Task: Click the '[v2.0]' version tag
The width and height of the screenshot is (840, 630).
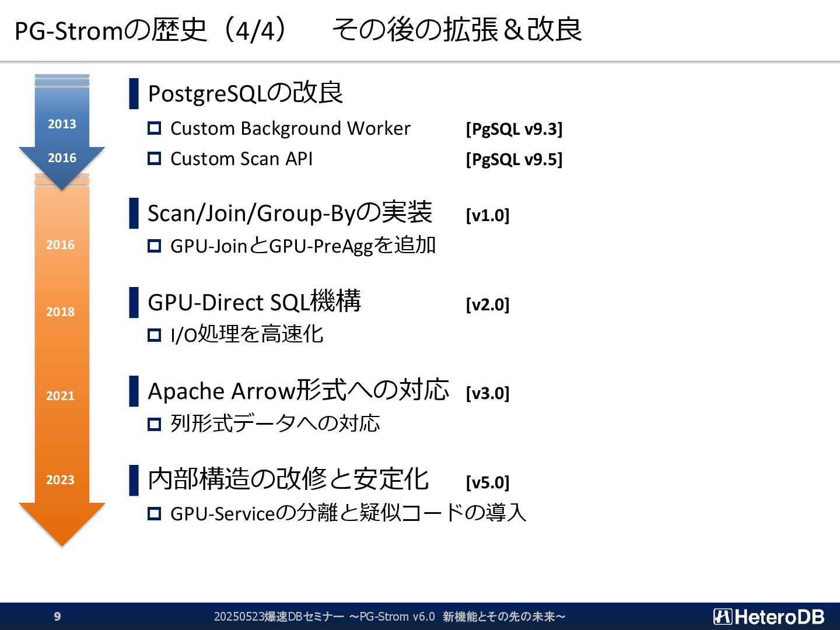Action: point(488,304)
